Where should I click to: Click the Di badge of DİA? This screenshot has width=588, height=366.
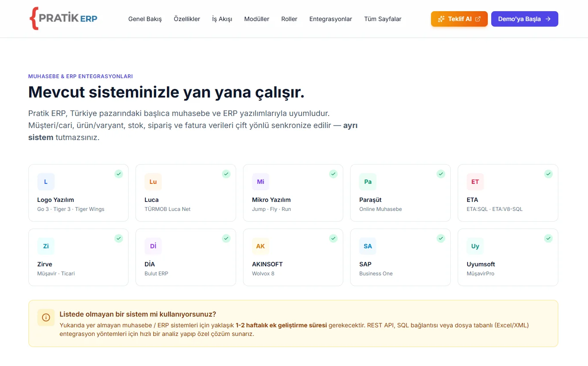[x=153, y=246]
